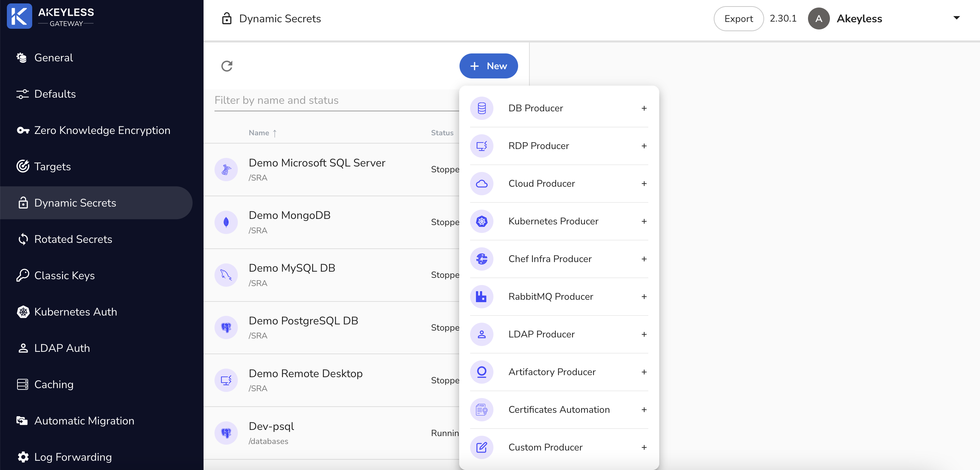Click the Akeyless Gateway logo
Viewport: 980px width, 470px height.
point(51,17)
